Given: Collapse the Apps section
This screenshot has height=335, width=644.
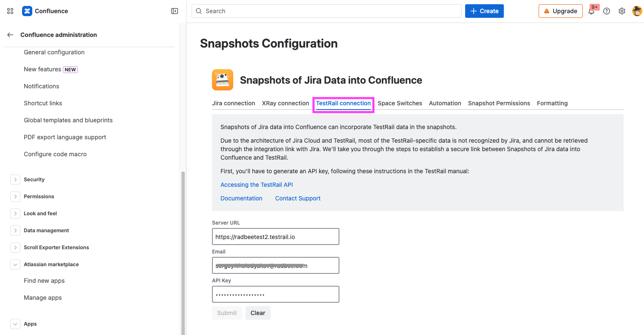Looking at the screenshot, I should 15,324.
